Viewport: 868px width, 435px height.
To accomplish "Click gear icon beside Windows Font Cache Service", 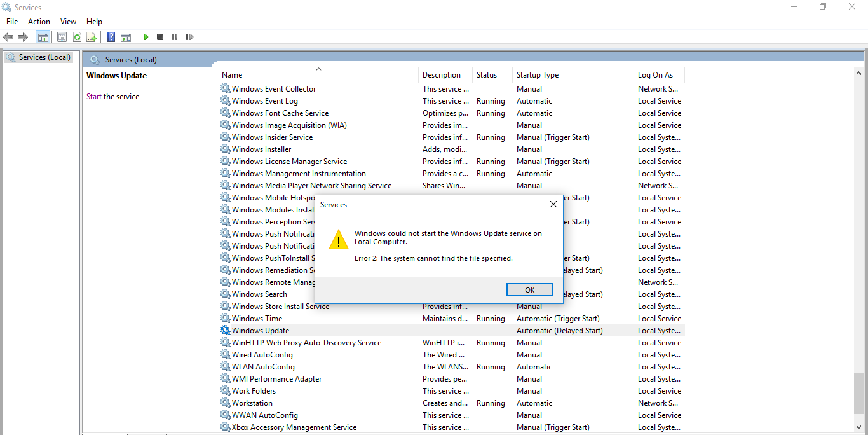I will [226, 113].
